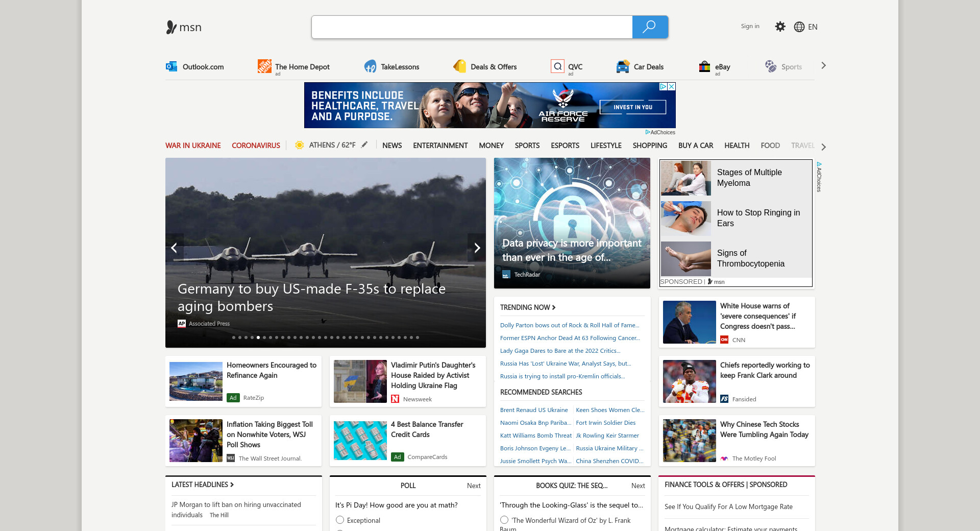Go to the ESPORTS category
The width and height of the screenshot is (980, 531).
pyautogui.click(x=565, y=146)
